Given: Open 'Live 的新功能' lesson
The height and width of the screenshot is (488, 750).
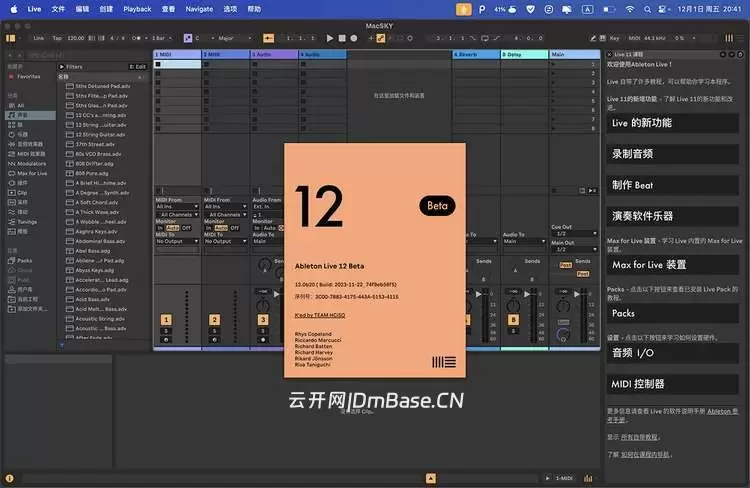Looking at the screenshot, I should [x=672, y=123].
